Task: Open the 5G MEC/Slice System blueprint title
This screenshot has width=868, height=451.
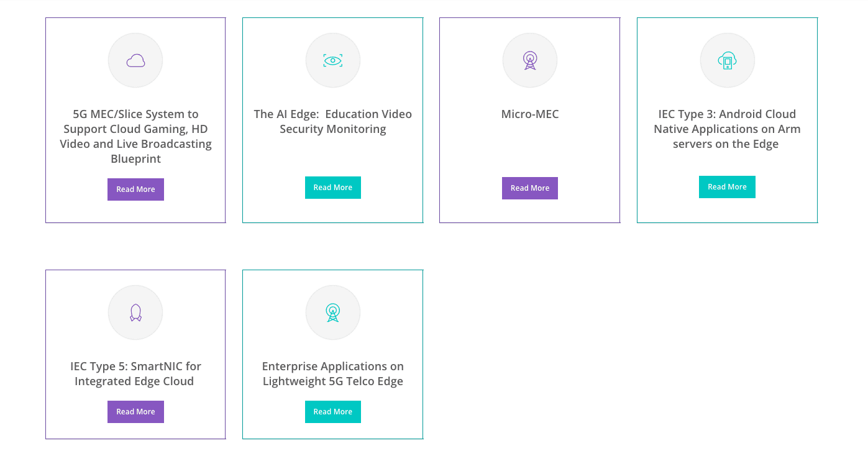Action: 135,137
